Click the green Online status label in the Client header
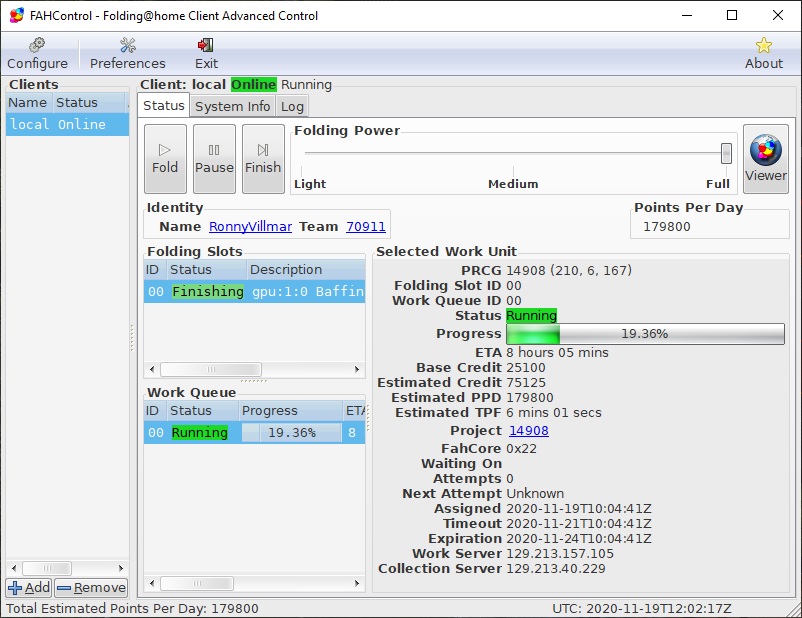802x618 pixels. pyautogui.click(x=254, y=84)
